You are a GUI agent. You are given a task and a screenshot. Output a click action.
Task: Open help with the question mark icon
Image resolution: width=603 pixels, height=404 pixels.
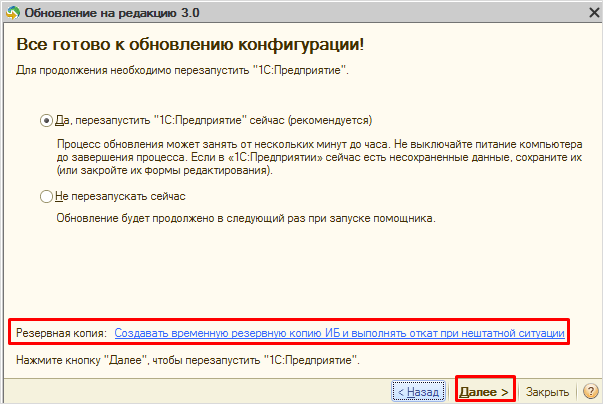pos(589,391)
